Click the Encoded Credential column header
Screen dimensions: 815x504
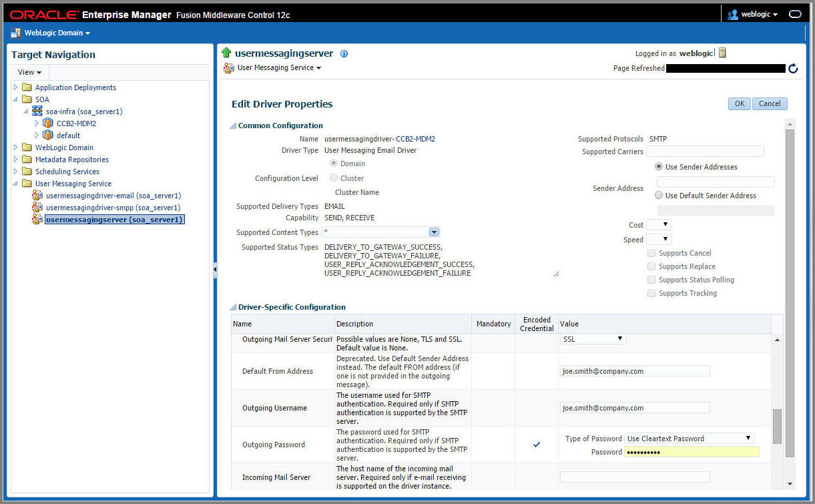537,324
